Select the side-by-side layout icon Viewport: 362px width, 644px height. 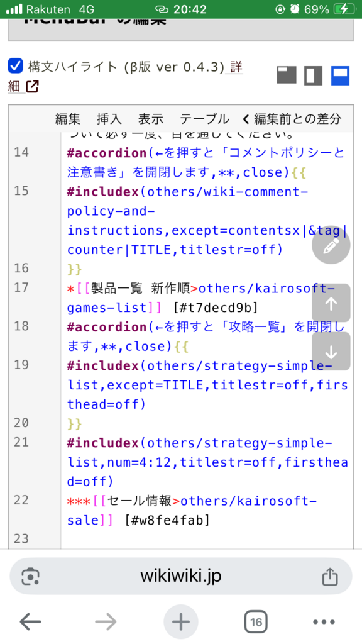point(313,75)
